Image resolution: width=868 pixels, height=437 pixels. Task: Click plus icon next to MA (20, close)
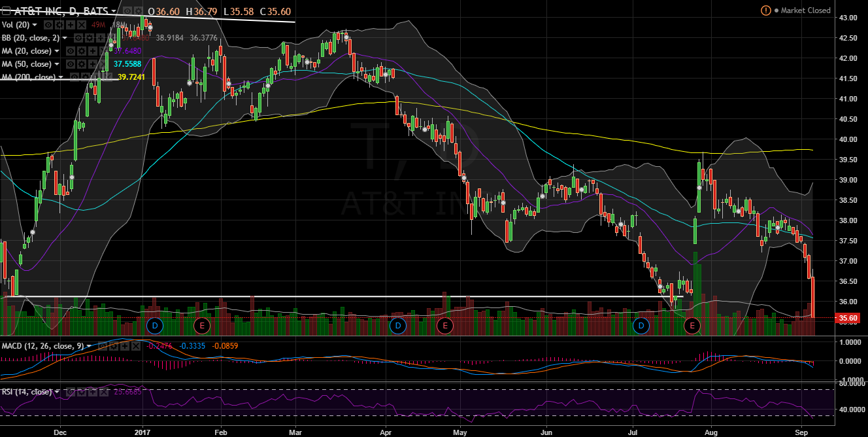tap(93, 51)
